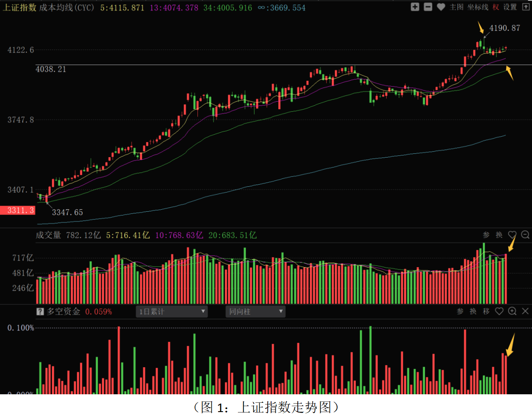Toggle 坐标线 coordinate lines

point(478,7)
